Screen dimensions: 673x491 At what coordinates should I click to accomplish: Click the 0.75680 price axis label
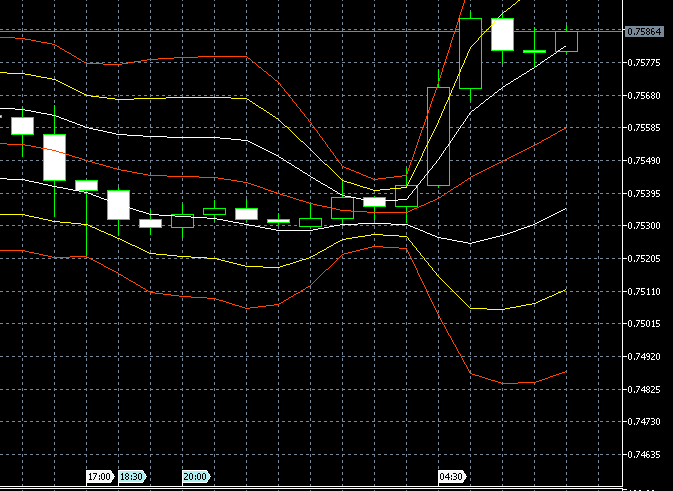click(644, 95)
